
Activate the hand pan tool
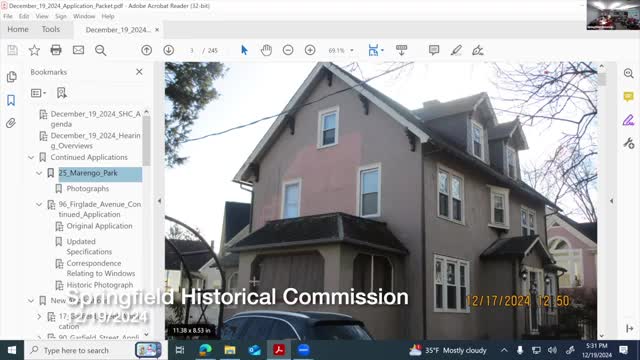(x=266, y=50)
